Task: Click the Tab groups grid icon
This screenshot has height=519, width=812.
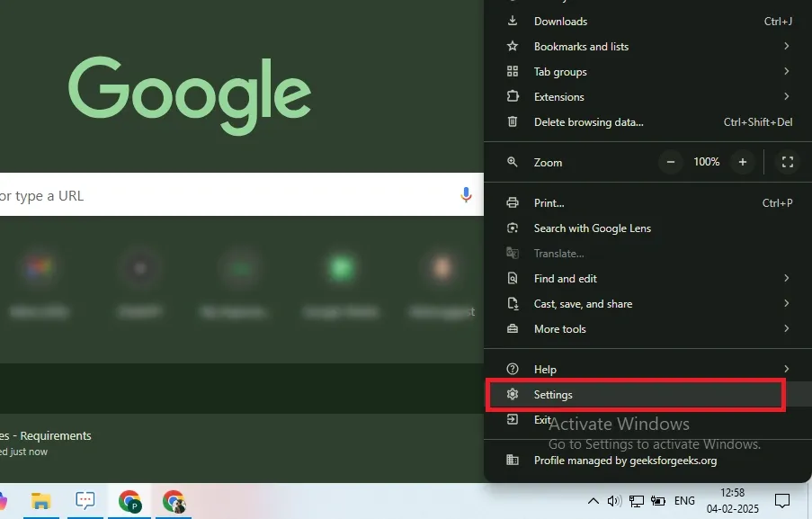Action: tap(513, 71)
